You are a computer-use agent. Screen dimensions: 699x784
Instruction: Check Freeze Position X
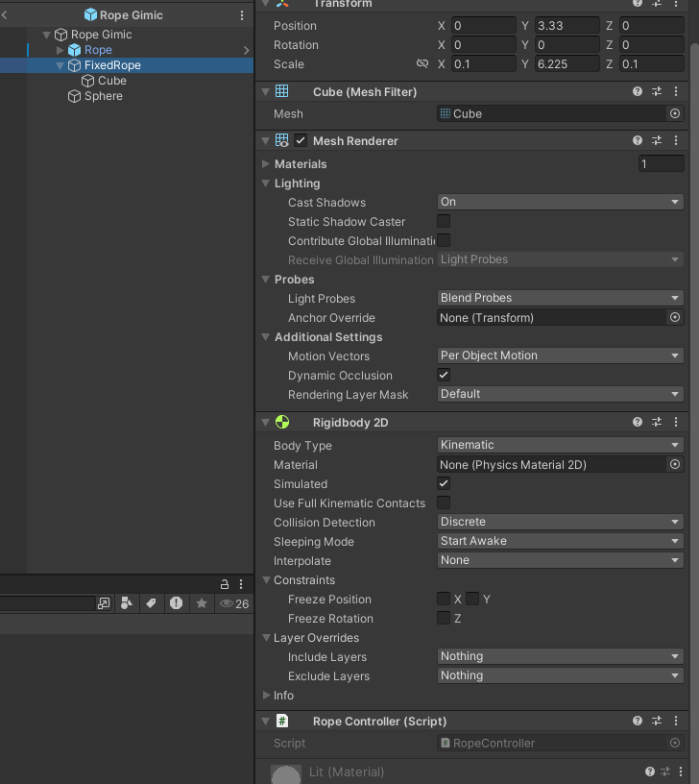(x=444, y=599)
